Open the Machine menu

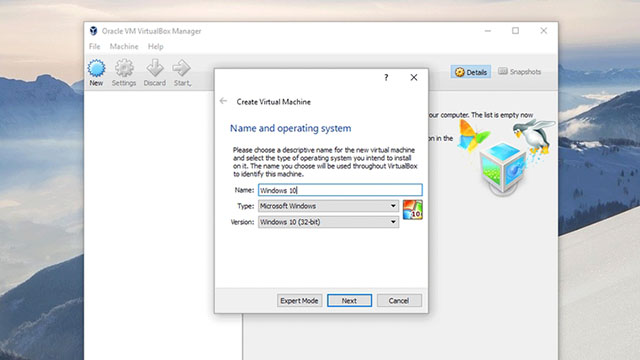point(124,47)
